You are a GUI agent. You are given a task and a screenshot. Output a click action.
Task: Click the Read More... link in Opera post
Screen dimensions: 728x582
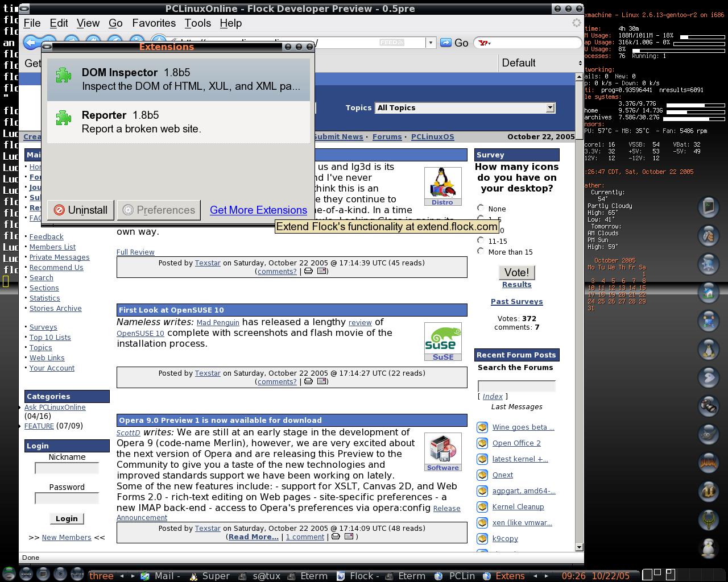coord(253,537)
